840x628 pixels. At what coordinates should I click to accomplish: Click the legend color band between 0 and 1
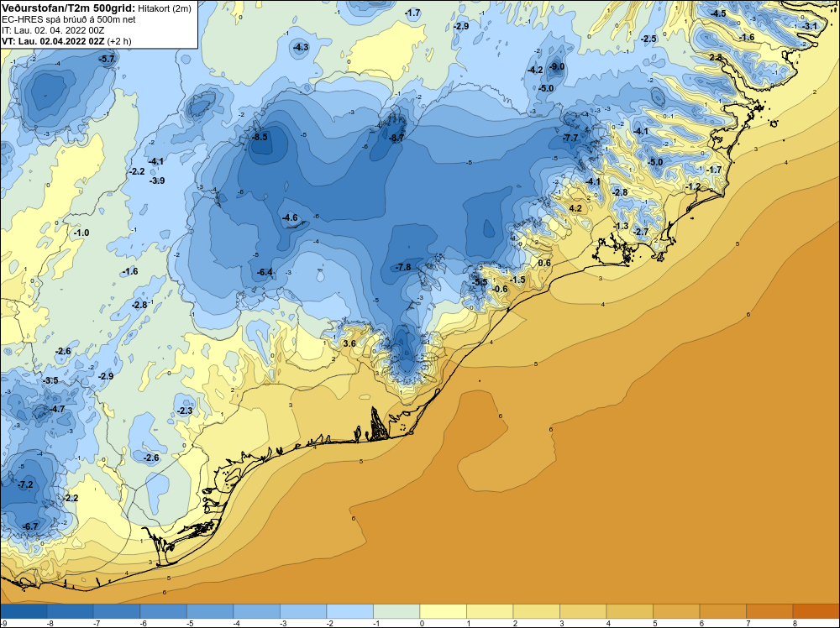[x=443, y=611]
